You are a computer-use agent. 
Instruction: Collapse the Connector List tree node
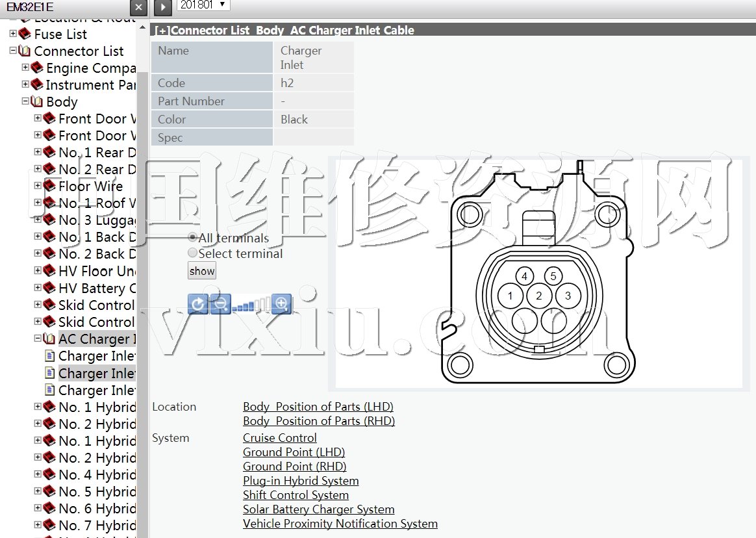coord(13,51)
